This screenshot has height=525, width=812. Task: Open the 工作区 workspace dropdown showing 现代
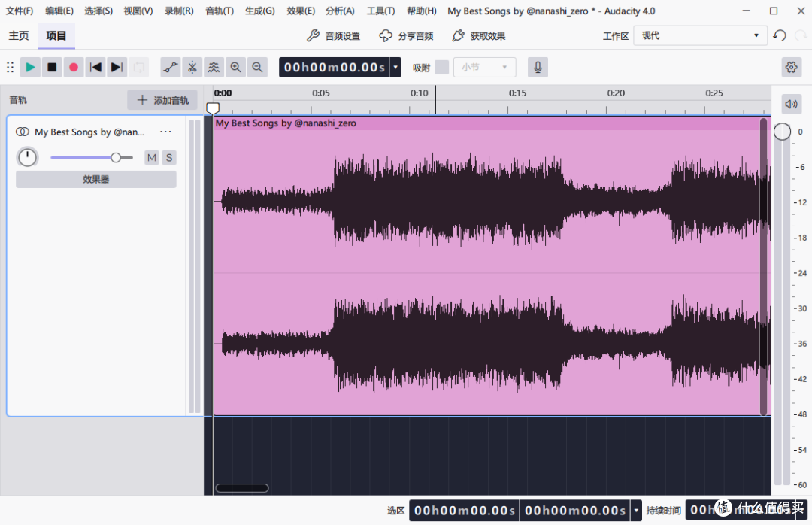coord(700,36)
